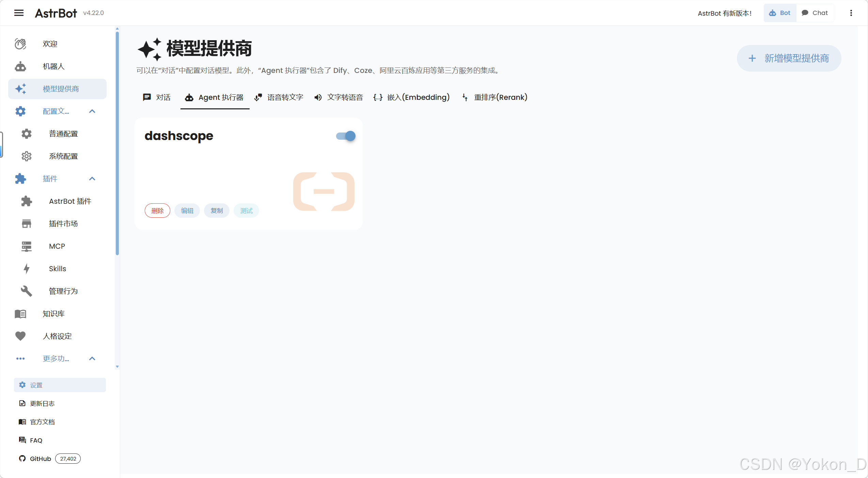
Task: Click the Skills lightning bolt icon
Action: click(27, 269)
